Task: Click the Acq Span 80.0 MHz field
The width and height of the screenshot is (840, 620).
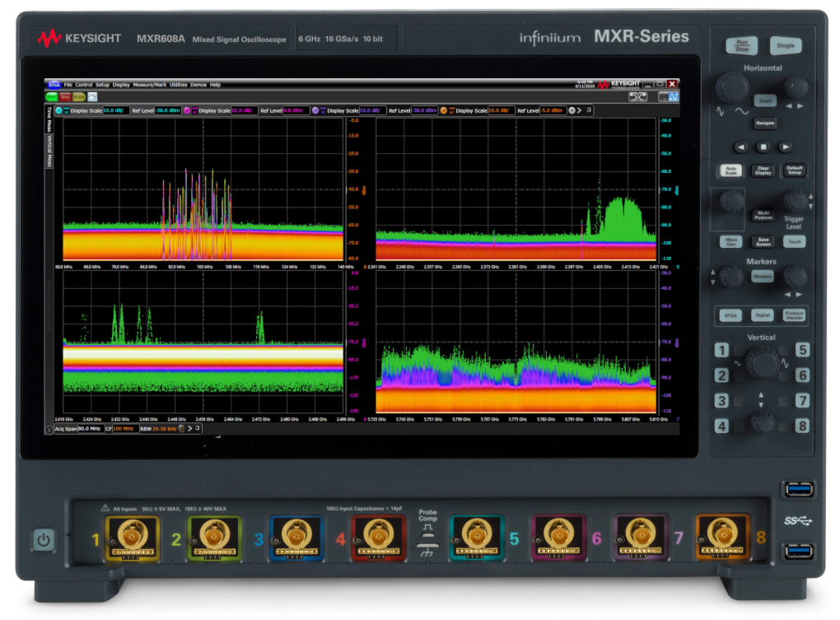Action: click(x=91, y=429)
